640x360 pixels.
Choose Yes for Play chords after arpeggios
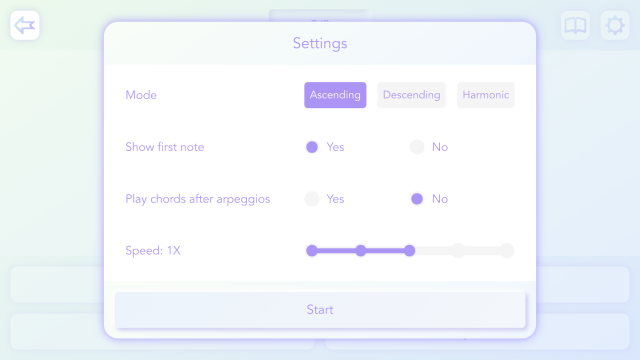point(312,199)
